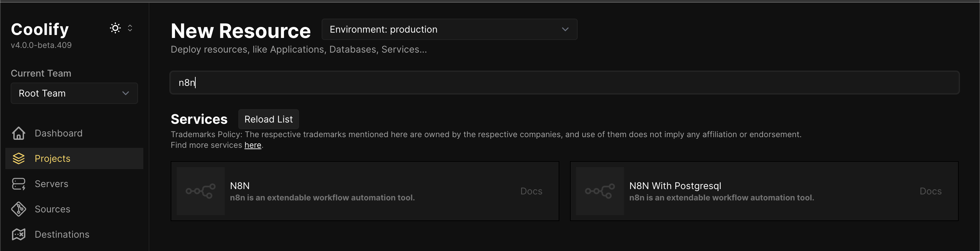Select the N8N service card

365,191
